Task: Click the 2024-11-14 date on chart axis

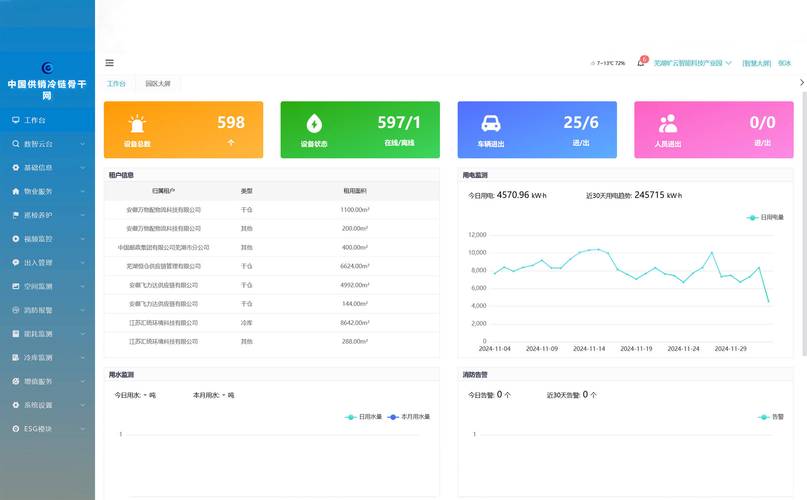Action: tap(589, 349)
